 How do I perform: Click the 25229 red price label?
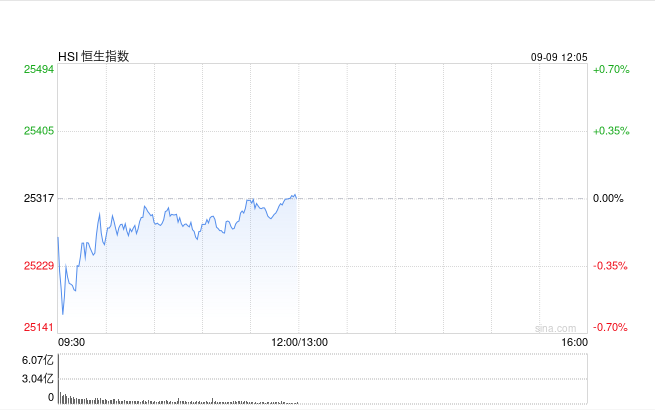pos(39,266)
